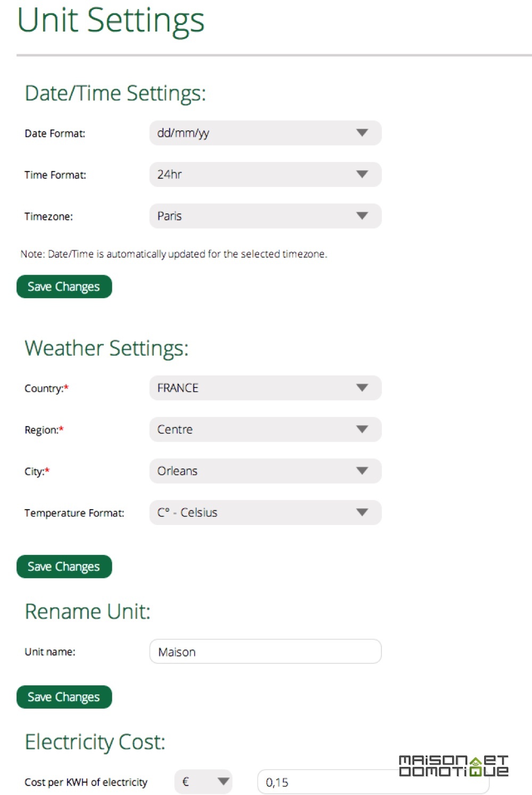Screen dimensions: 532x795
Task: Click the electricity cost field showing 0,15
Action: (x=373, y=782)
